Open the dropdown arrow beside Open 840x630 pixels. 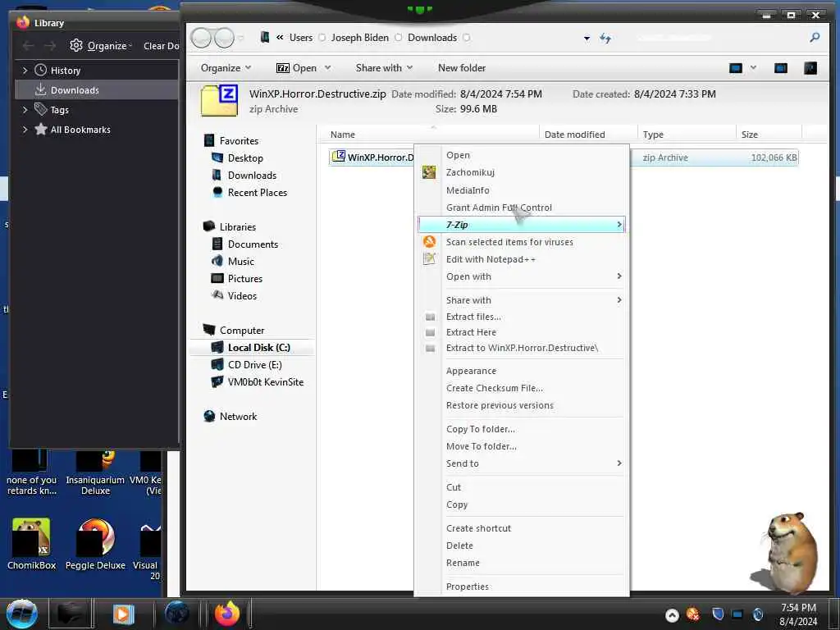(x=327, y=68)
